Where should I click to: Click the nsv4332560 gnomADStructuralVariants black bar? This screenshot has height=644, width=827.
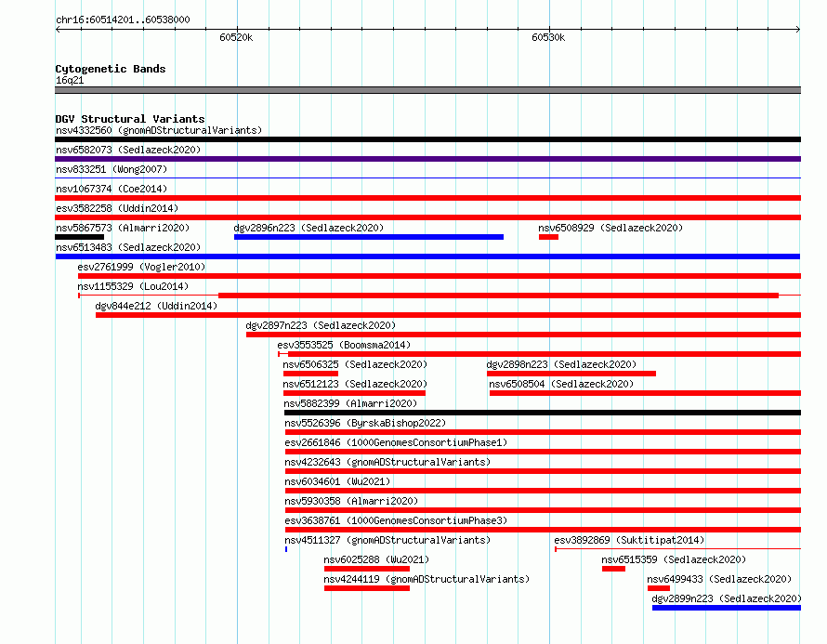coord(427,139)
